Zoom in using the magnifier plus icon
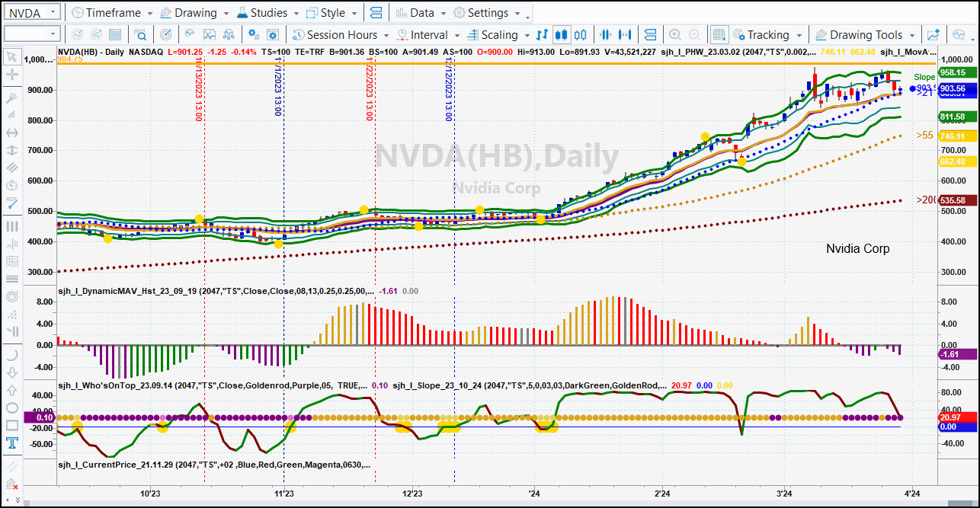Viewport: 980px width, 508px height. click(x=674, y=35)
